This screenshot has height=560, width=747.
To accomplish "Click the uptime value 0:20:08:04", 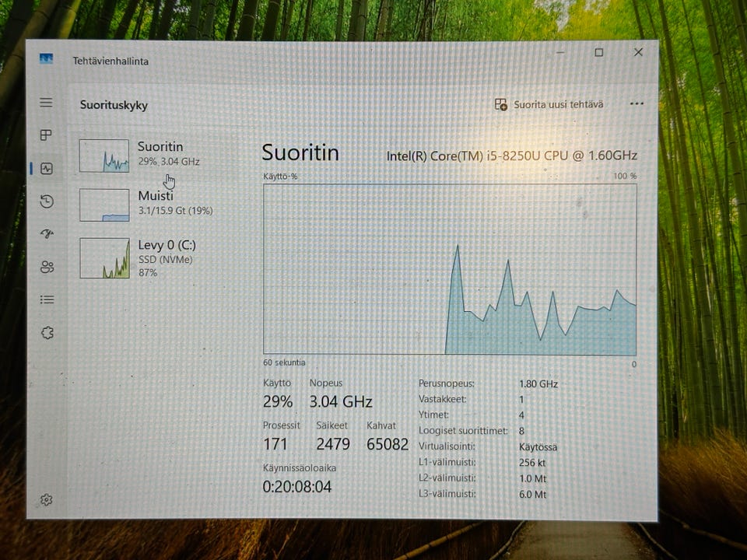I will pos(296,487).
